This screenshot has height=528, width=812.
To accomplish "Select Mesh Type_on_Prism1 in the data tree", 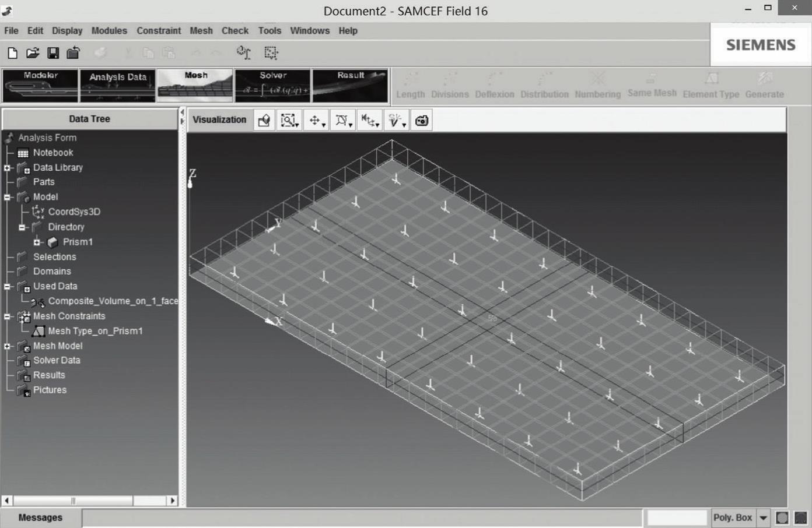I will (95, 331).
